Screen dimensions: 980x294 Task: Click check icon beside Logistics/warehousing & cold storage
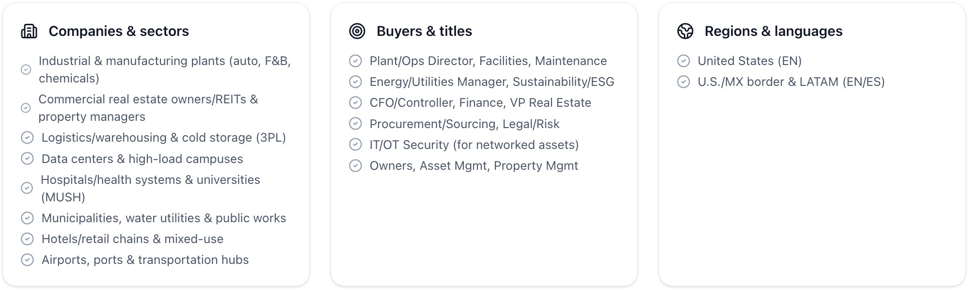pos(27,138)
